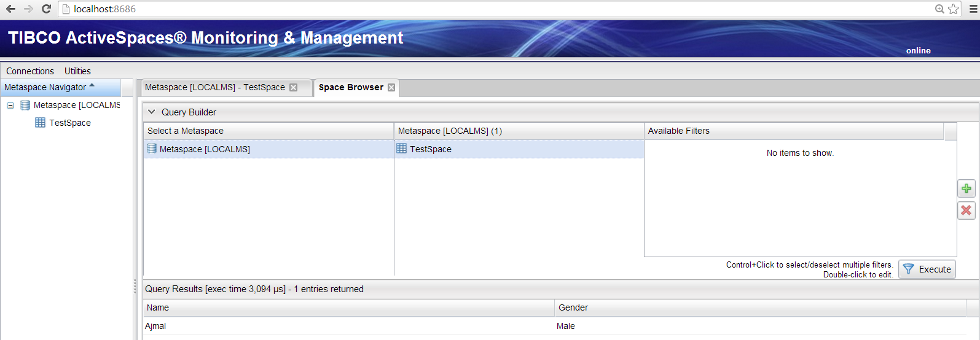Viewport: 980px width, 340px height.
Task: Click the Query Builder section title
Action: 189,112
